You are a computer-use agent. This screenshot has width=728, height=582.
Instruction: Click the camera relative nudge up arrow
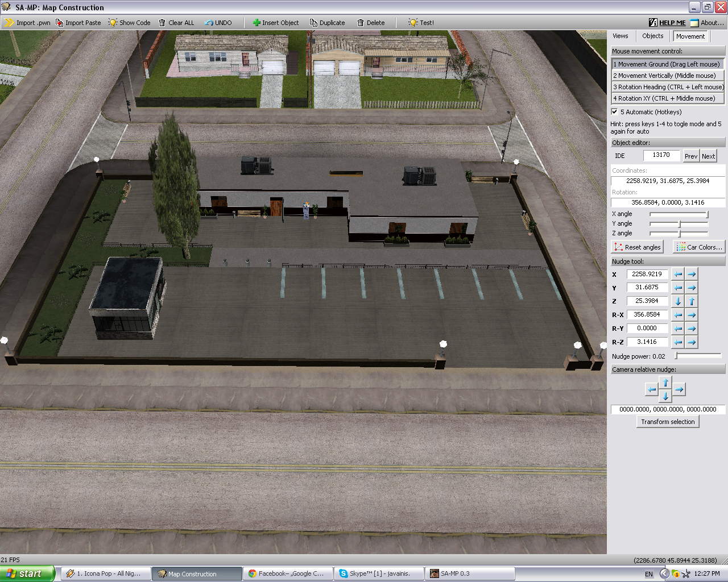[665, 383]
